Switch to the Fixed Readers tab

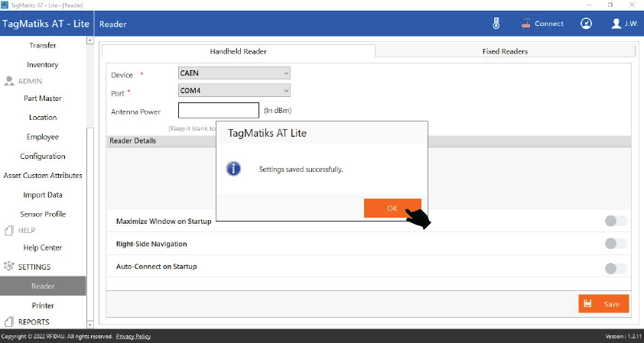(505, 51)
